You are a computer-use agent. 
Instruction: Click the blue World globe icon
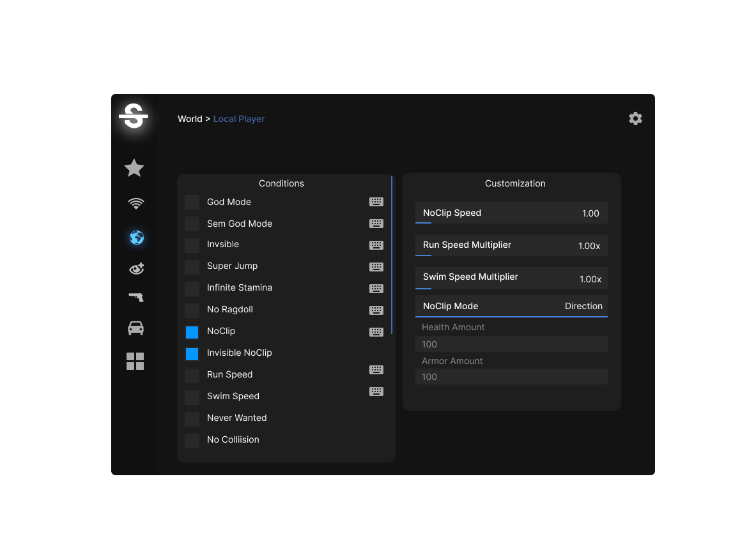coord(135,237)
